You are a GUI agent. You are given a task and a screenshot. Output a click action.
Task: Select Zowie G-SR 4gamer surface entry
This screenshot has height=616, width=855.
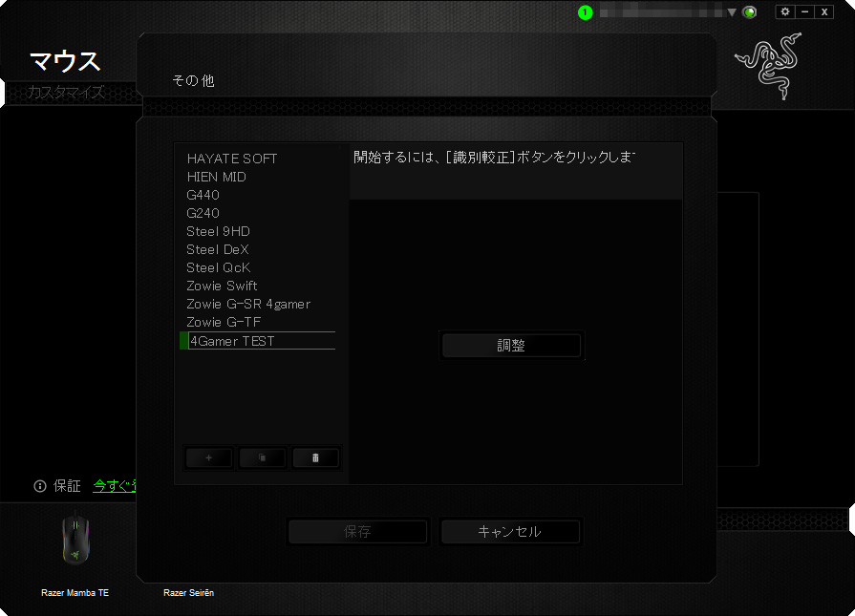point(248,304)
